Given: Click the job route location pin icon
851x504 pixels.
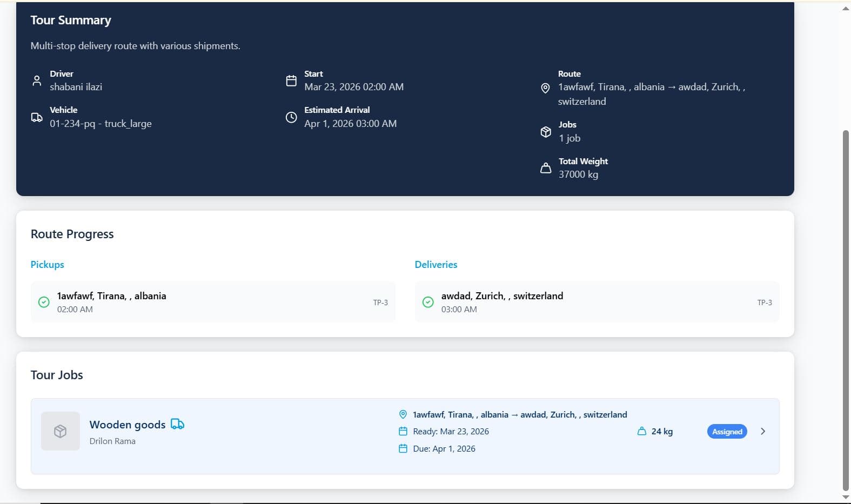Looking at the screenshot, I should pyautogui.click(x=403, y=414).
